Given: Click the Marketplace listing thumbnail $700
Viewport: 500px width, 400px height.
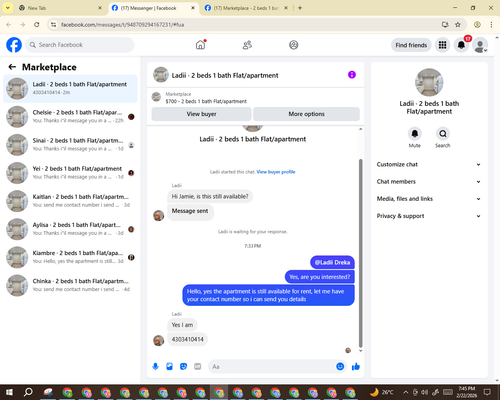Looking at the screenshot, I should pyautogui.click(x=156, y=97).
